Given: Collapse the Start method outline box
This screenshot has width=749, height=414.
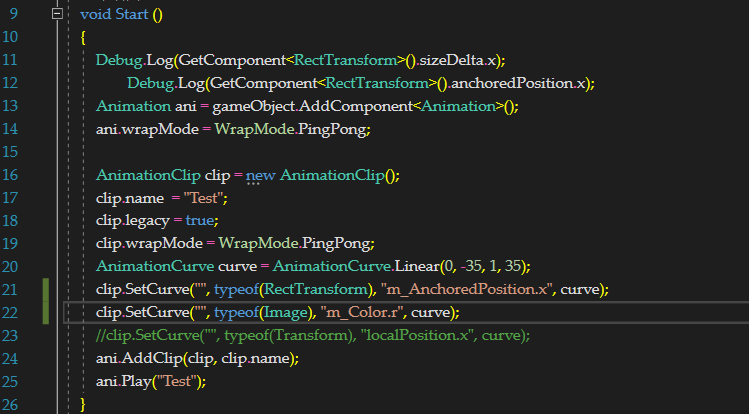Looking at the screenshot, I should [58, 15].
